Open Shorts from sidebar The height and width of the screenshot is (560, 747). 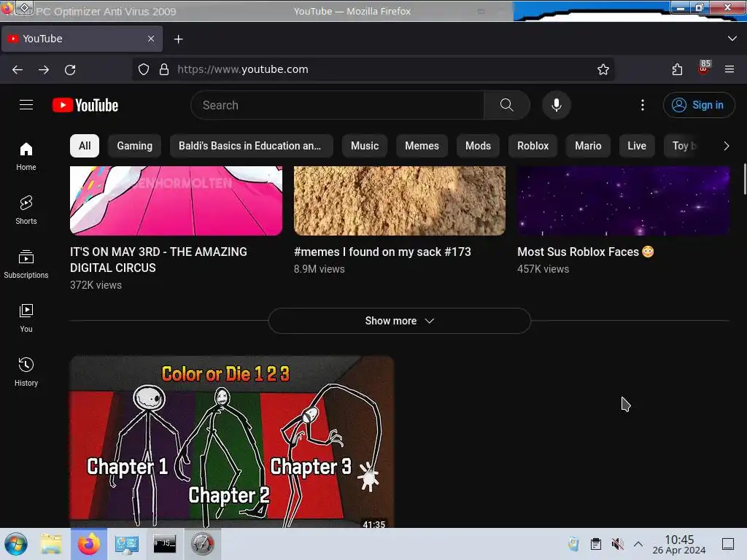(x=26, y=210)
